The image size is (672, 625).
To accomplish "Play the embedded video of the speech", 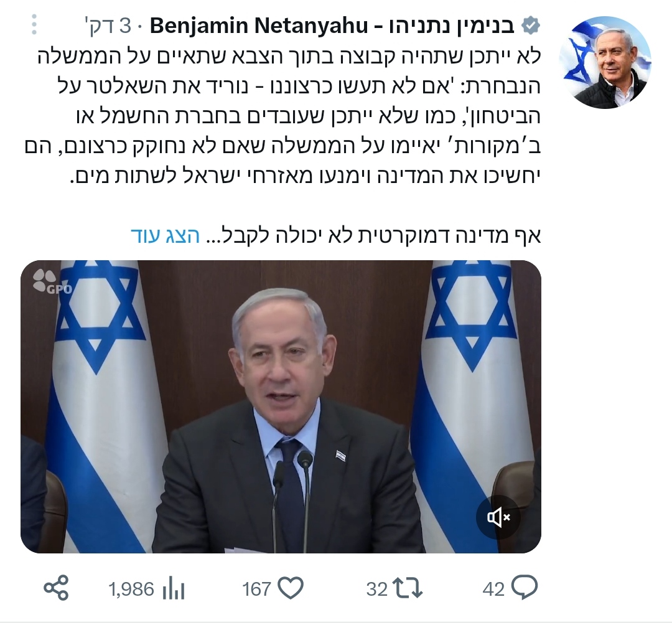I will pos(281,406).
